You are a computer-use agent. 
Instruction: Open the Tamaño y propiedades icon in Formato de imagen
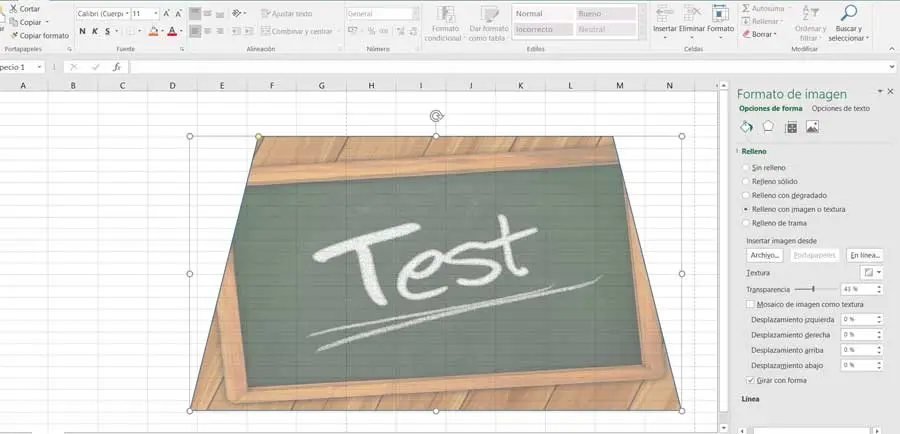pos(791,127)
